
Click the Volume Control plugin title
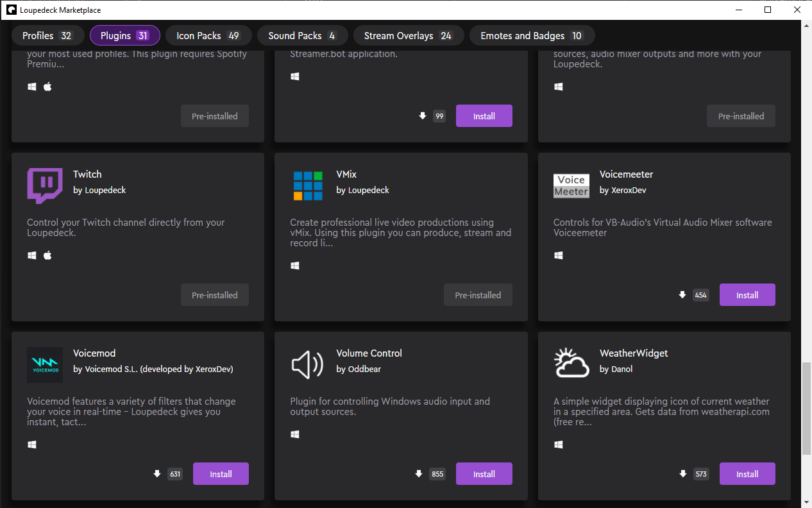(x=369, y=353)
